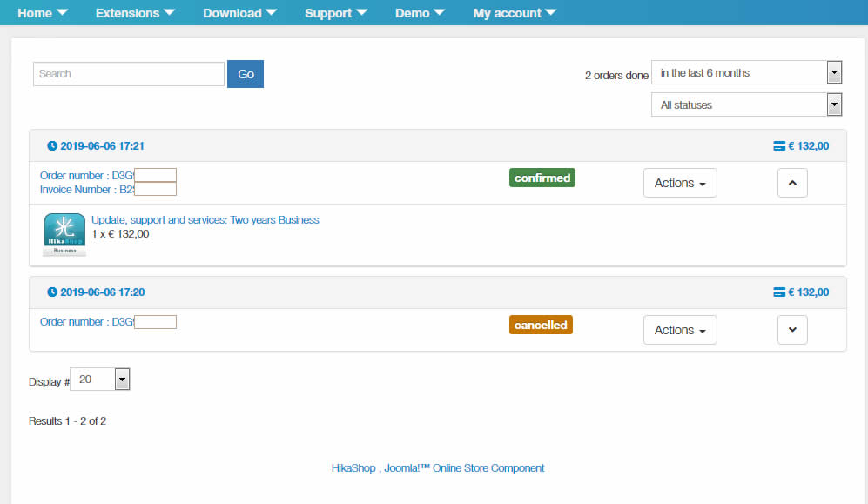Change the Display # results count dropdown
Viewport: 868px width, 504px height.
[100, 380]
